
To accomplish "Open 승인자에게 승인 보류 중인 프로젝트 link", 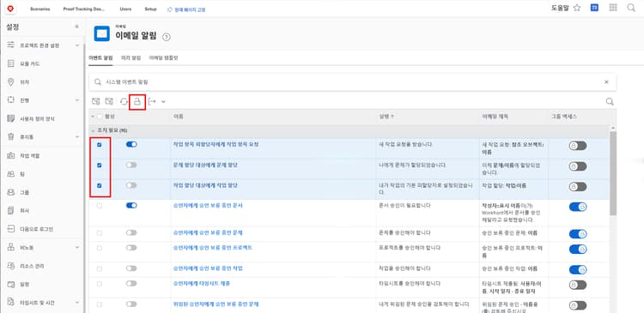I will click(x=213, y=248).
